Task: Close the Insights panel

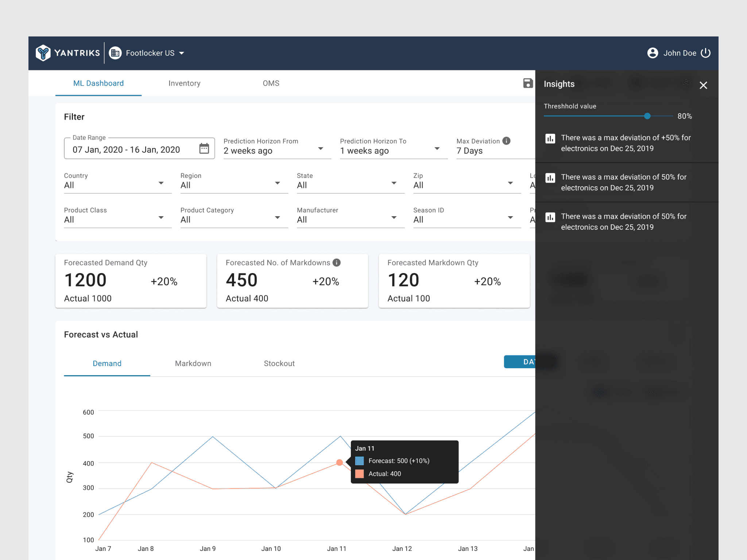Action: point(703,85)
